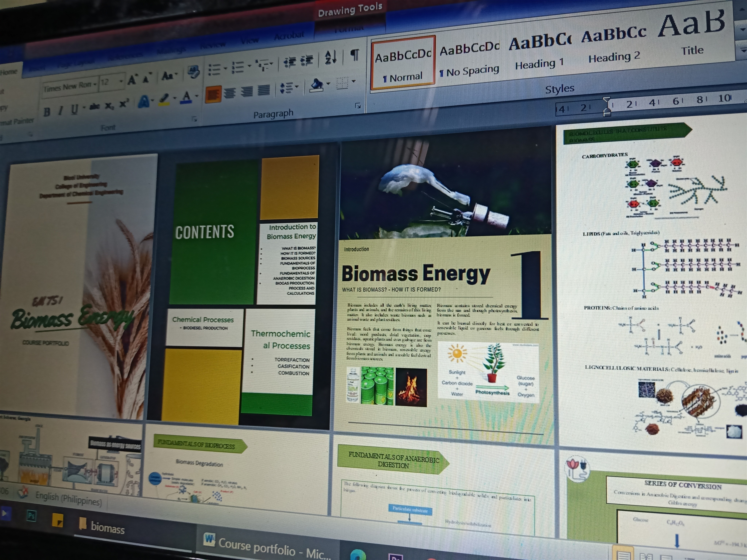Image resolution: width=747 pixels, height=560 pixels.
Task: Open Photoshop from the taskbar
Action: coord(31,516)
